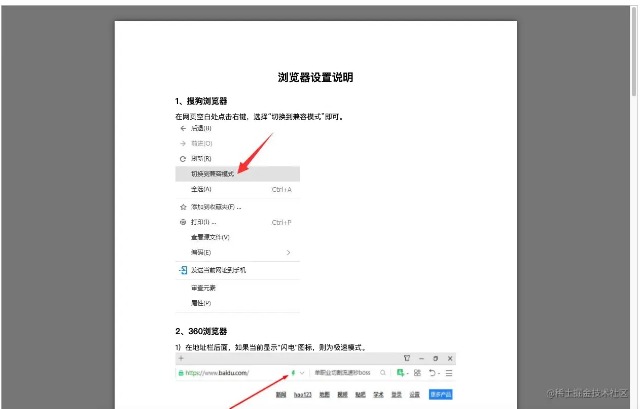This screenshot has width=640, height=409.
Task: Open the dropdown next to the undo icon
Action: pos(438,373)
